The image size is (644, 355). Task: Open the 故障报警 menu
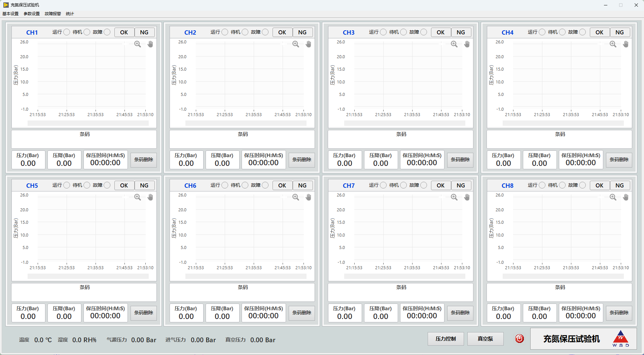(53, 14)
